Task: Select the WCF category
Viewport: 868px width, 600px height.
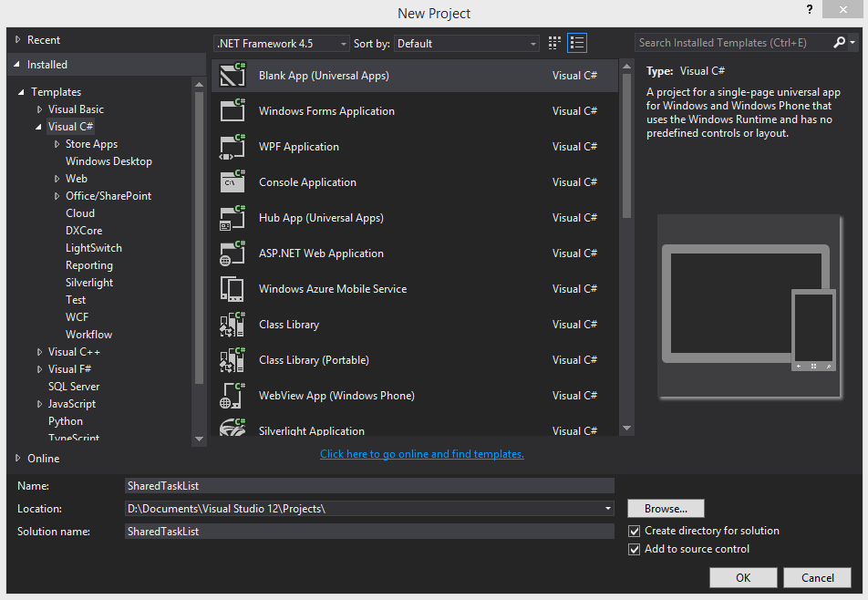Action: (x=77, y=317)
